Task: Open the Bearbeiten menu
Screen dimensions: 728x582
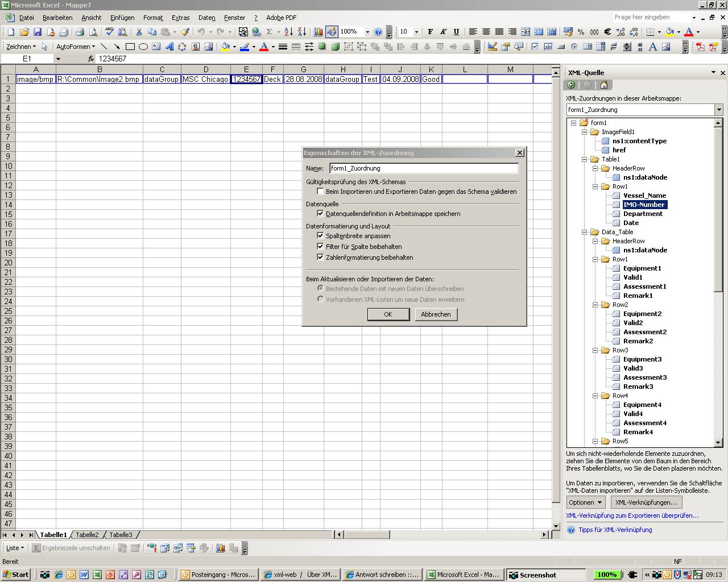Action: point(57,18)
